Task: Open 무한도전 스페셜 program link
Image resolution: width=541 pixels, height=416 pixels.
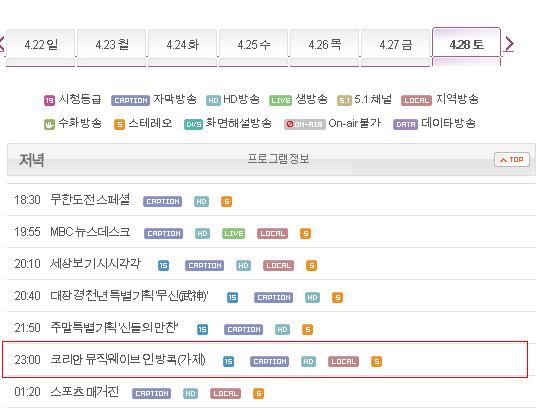Action: click(90, 199)
